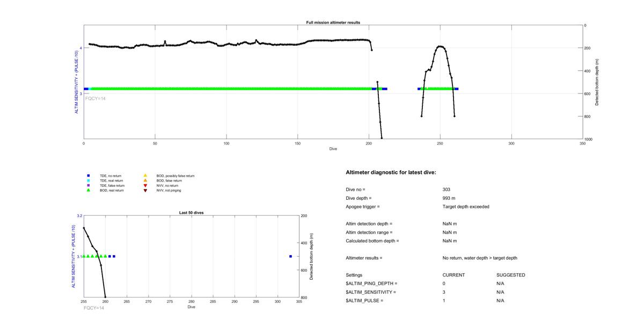The image size is (644, 334).
Task: Click the orange triangle legend marker for BOD, false return
Action: click(x=145, y=180)
